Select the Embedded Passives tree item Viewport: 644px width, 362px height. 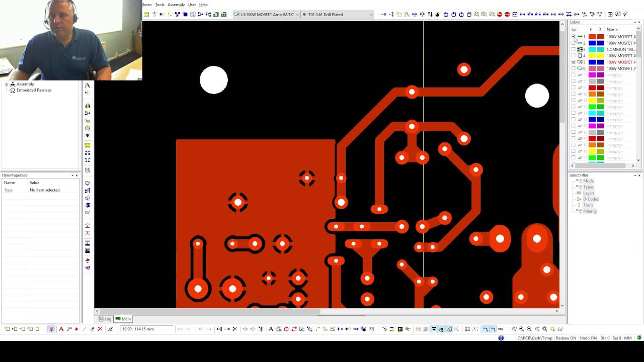[x=34, y=90]
